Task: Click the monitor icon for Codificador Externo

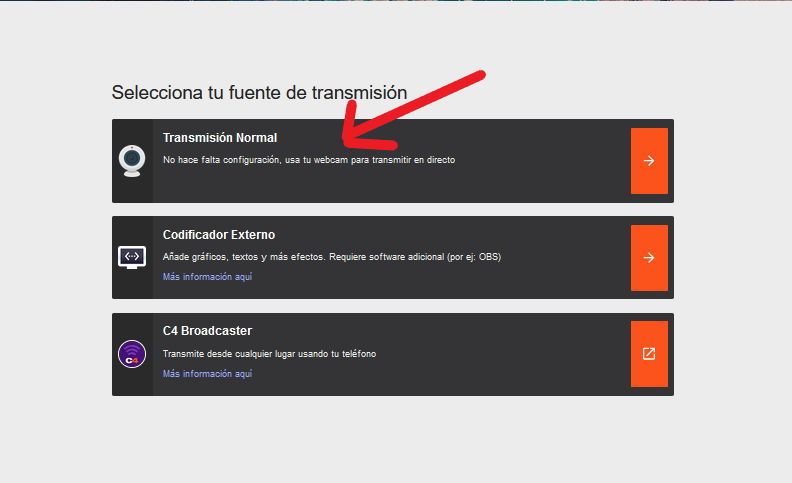Action: pyautogui.click(x=132, y=257)
